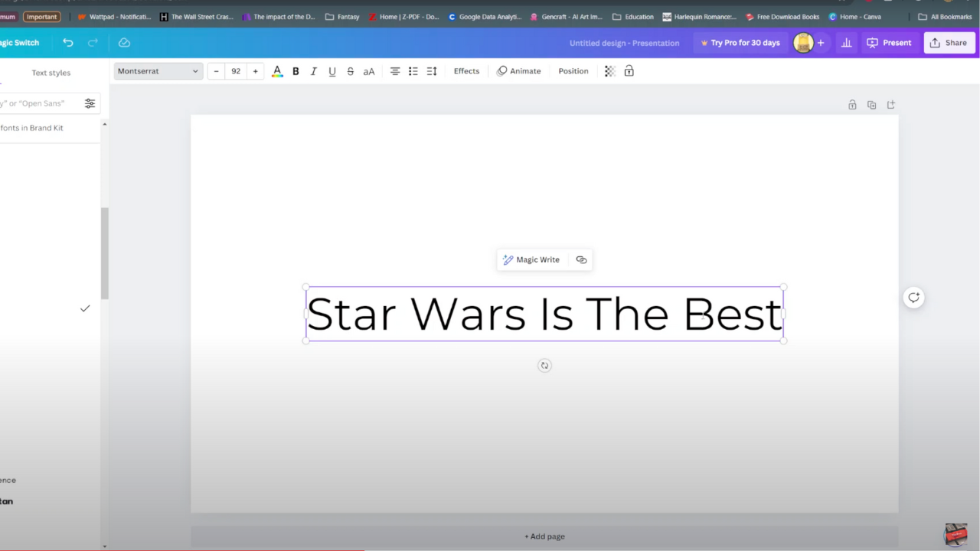Click the font size field showing 92

click(x=236, y=71)
